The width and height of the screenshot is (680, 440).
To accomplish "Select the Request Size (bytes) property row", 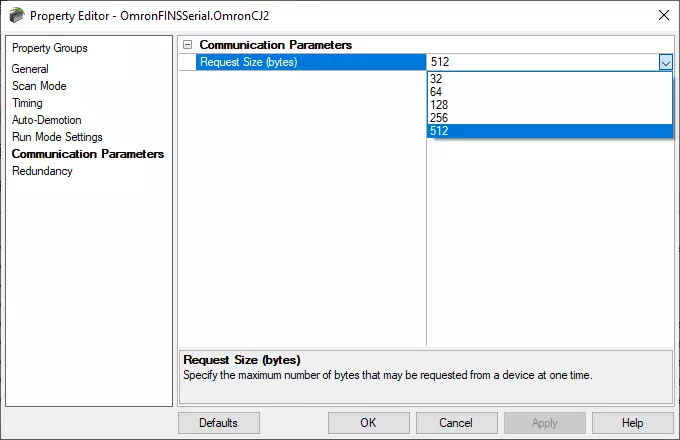I will (311, 62).
